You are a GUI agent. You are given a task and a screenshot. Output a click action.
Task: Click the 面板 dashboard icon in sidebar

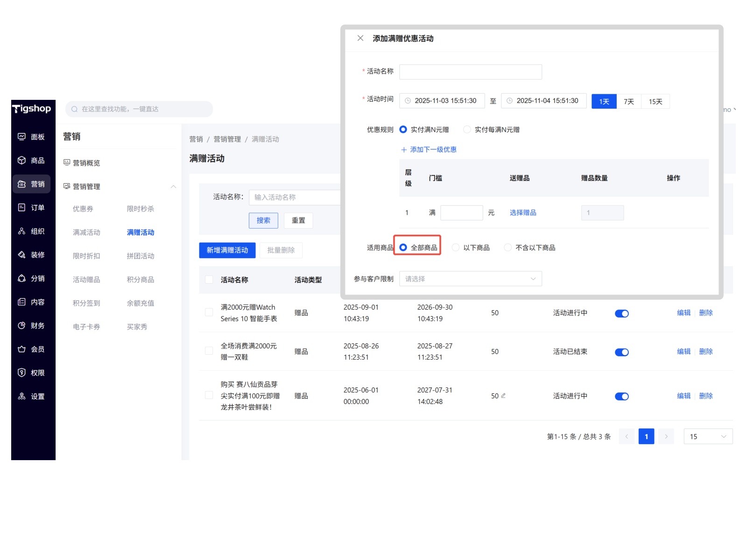21,137
